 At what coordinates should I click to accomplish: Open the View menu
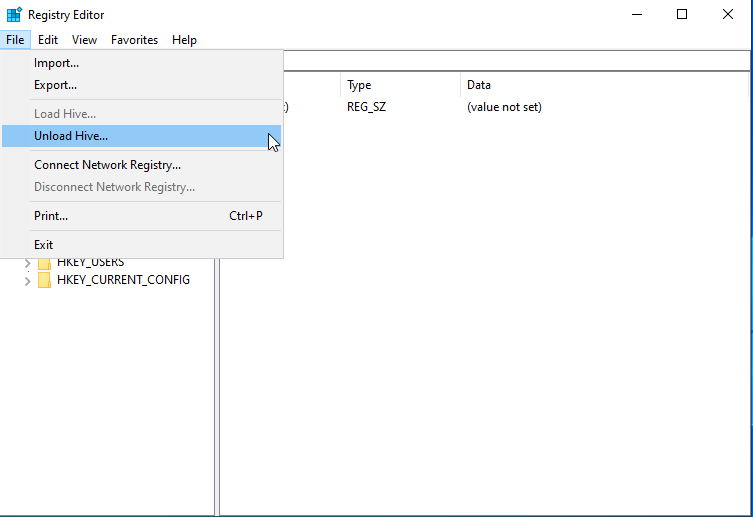(x=85, y=40)
